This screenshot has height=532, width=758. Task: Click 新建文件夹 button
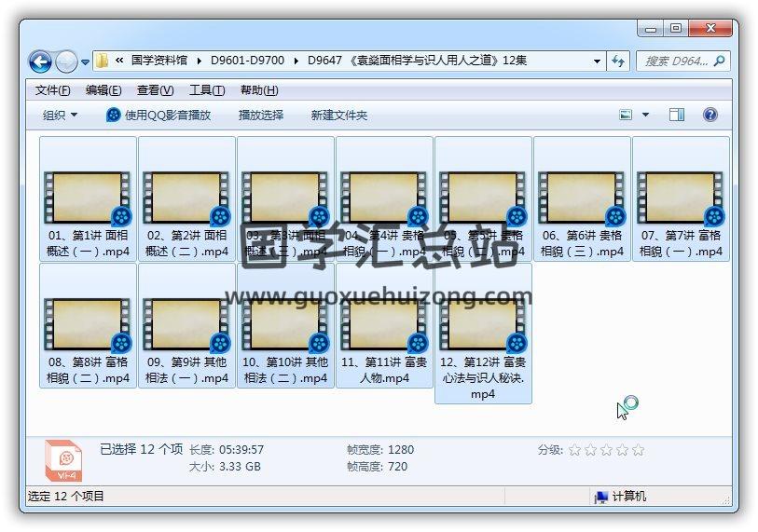tap(338, 115)
